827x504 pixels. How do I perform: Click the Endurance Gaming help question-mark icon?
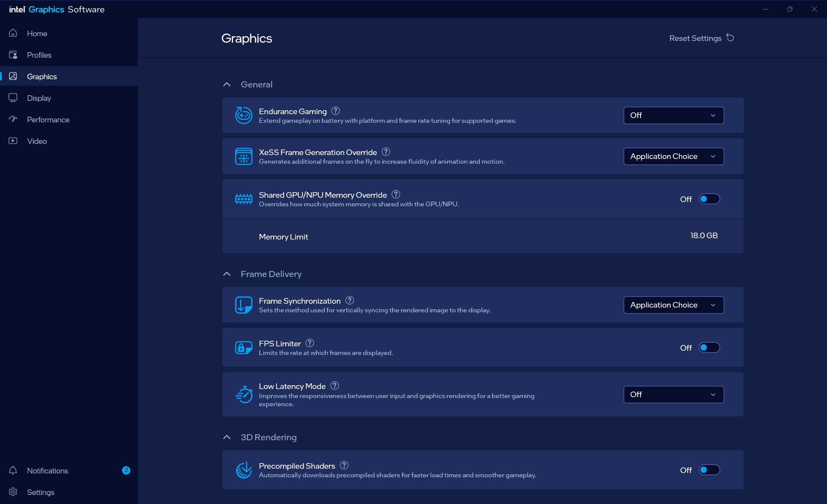pos(336,111)
